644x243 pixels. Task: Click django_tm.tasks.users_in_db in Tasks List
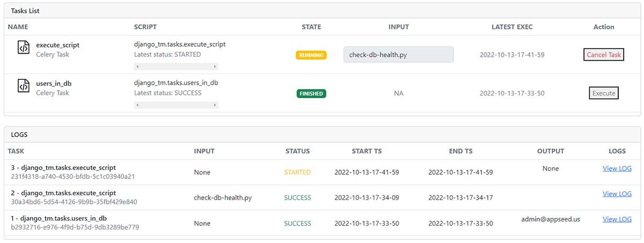[x=176, y=83]
